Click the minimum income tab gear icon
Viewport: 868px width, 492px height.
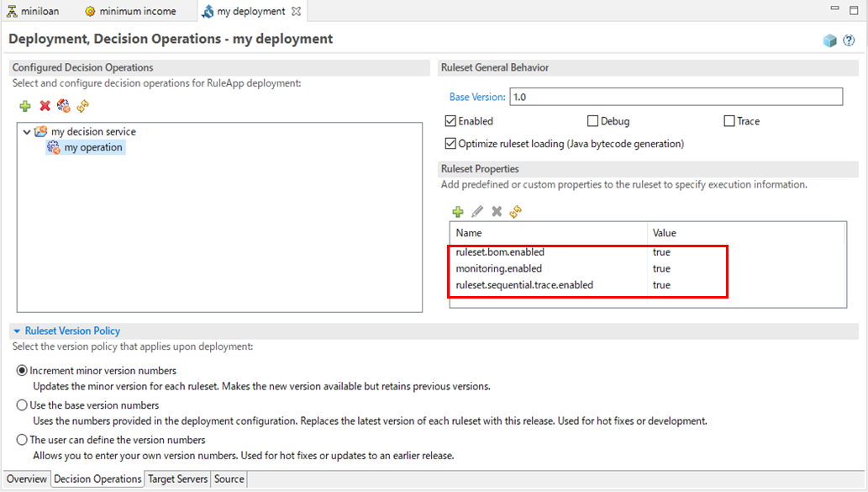90,11
